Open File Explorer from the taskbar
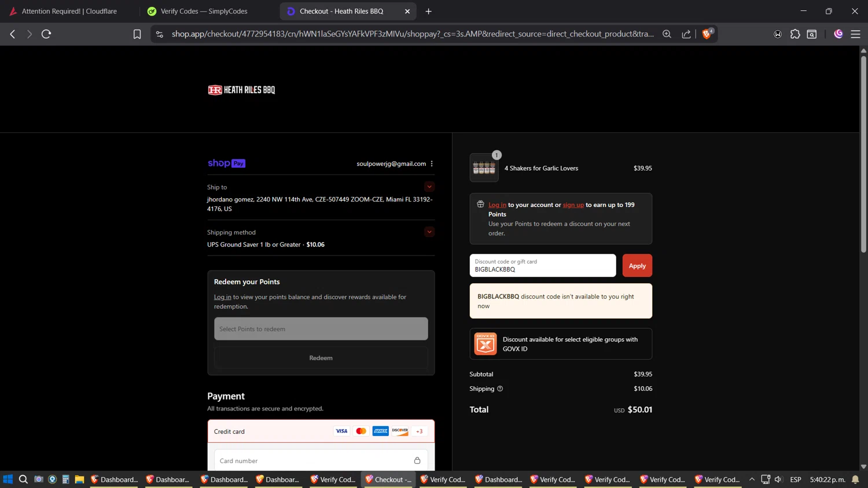Image resolution: width=868 pixels, height=488 pixels. point(79,479)
